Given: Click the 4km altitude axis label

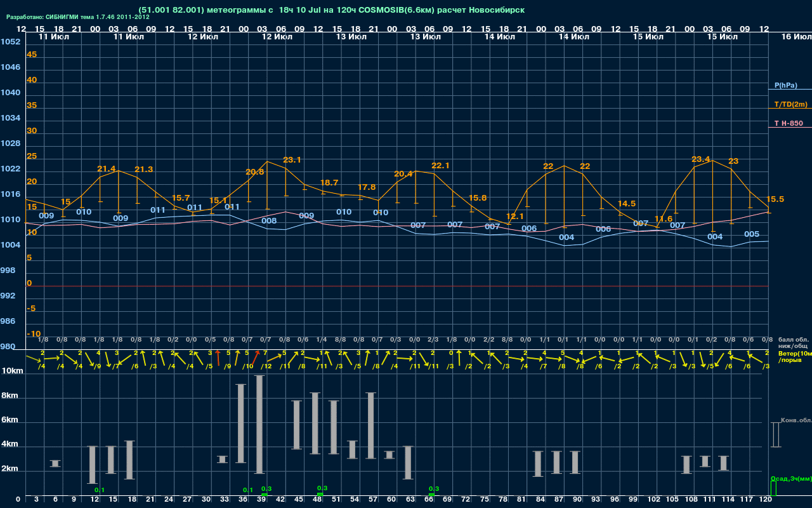Looking at the screenshot, I should [x=8, y=445].
